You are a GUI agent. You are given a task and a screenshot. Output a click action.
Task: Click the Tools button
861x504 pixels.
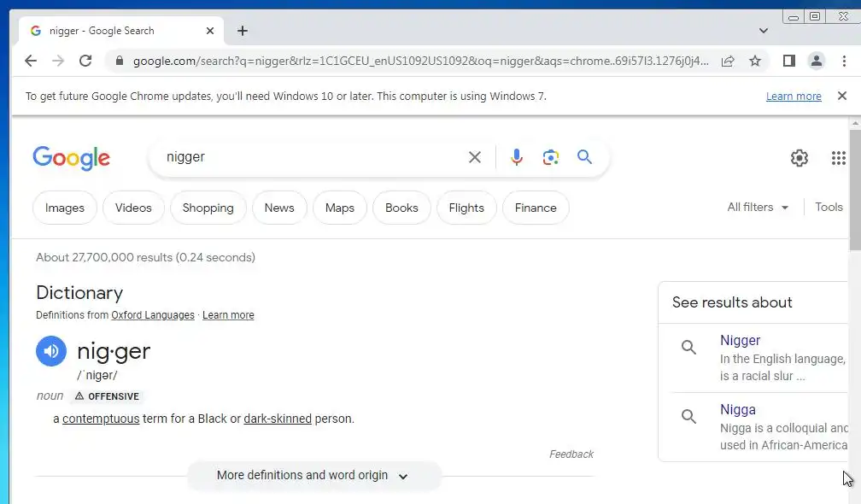point(829,208)
